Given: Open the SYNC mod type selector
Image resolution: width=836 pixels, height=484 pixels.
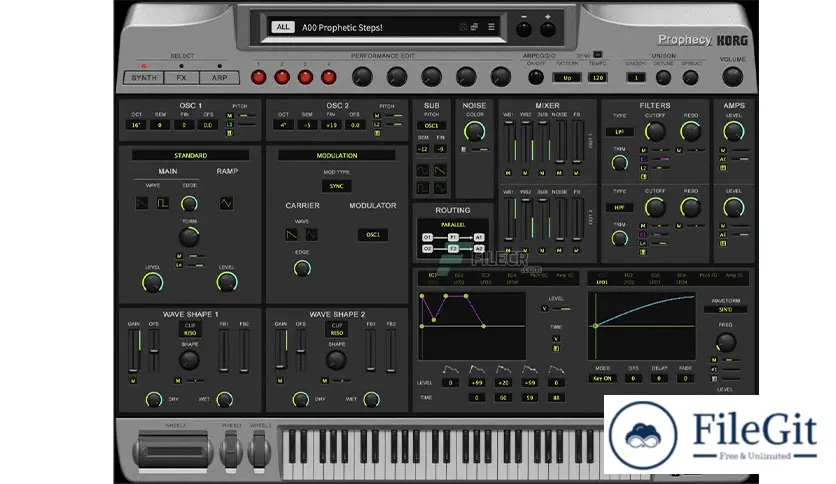Looking at the screenshot, I should (x=336, y=186).
